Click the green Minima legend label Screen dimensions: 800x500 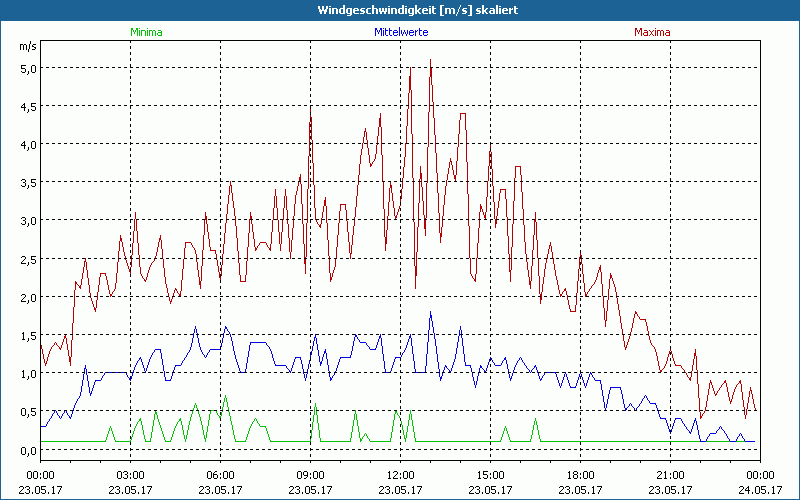(146, 32)
